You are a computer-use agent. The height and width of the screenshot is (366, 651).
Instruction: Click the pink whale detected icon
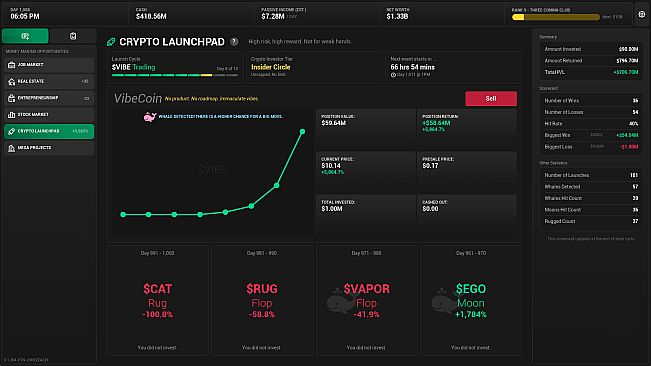point(150,117)
